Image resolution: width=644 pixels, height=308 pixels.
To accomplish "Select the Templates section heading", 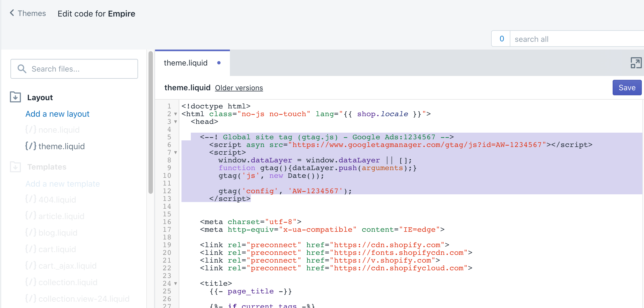I will [x=47, y=167].
